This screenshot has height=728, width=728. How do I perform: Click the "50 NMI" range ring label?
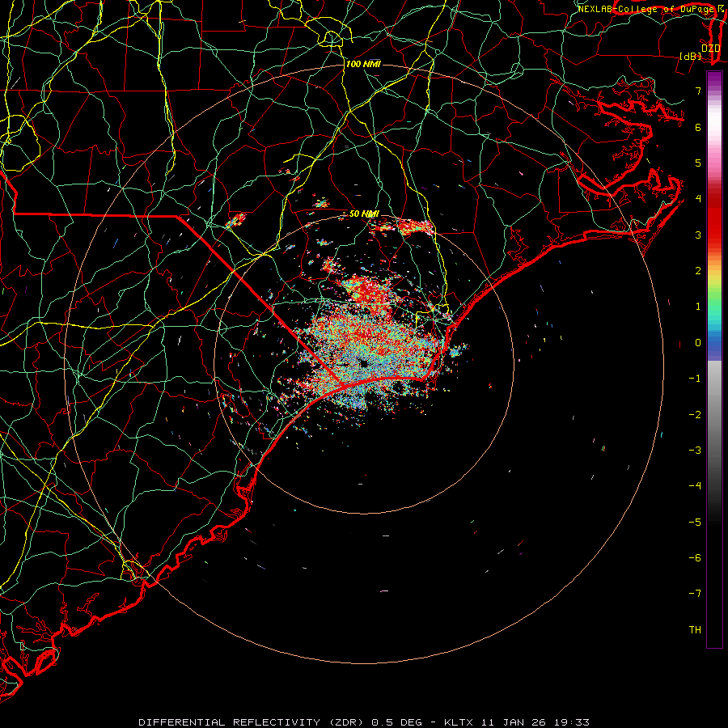pos(364,214)
